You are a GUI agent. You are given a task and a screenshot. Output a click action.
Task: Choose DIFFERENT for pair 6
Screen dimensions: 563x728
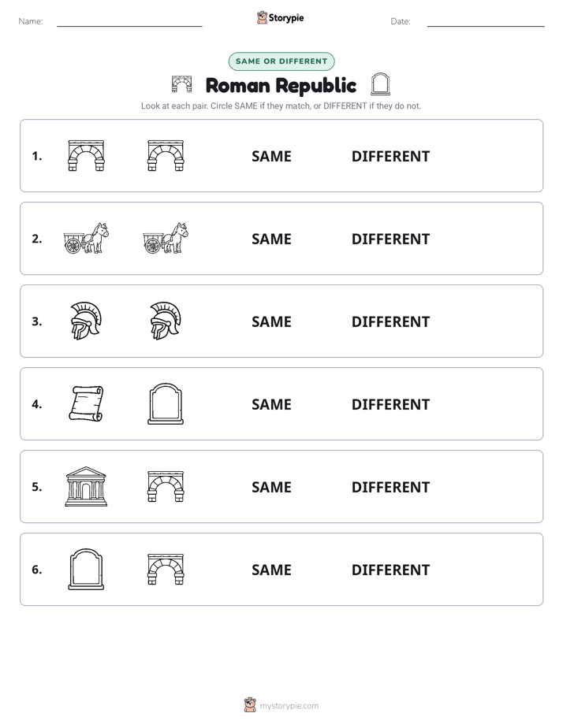pyautogui.click(x=390, y=570)
